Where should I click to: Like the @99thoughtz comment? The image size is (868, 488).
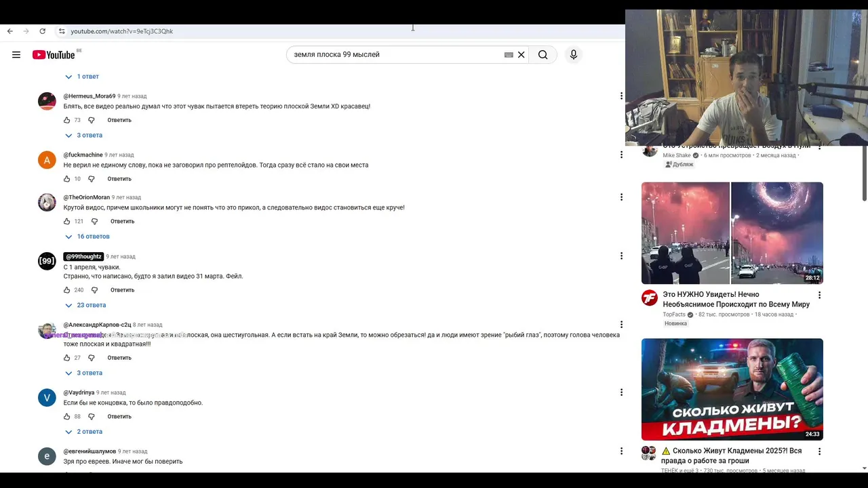(x=67, y=290)
